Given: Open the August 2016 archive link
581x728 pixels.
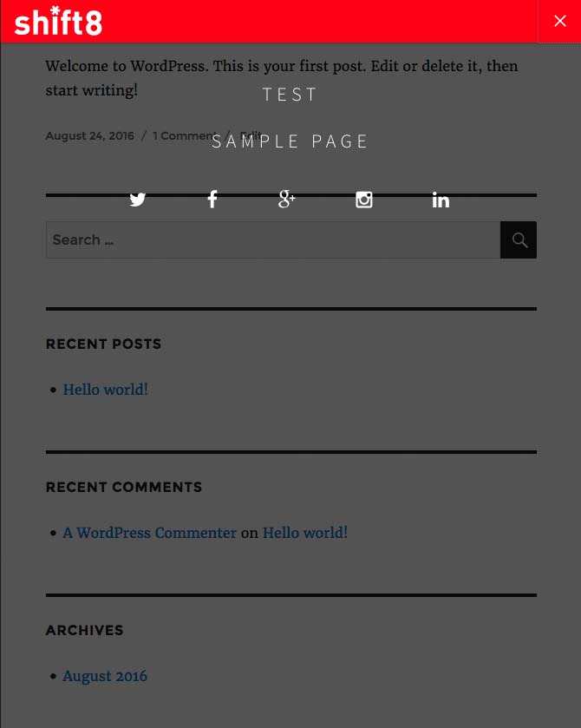Looking at the screenshot, I should (105, 676).
